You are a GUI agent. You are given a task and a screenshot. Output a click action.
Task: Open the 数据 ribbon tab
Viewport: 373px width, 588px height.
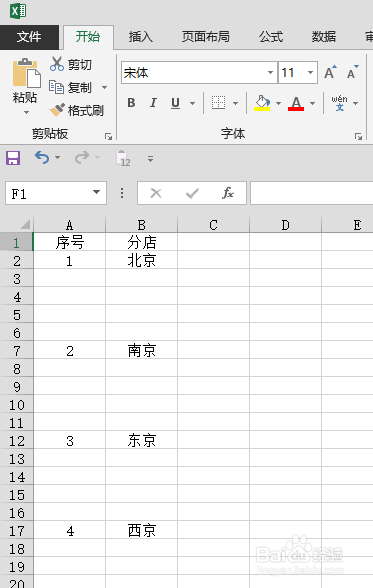[x=324, y=37]
